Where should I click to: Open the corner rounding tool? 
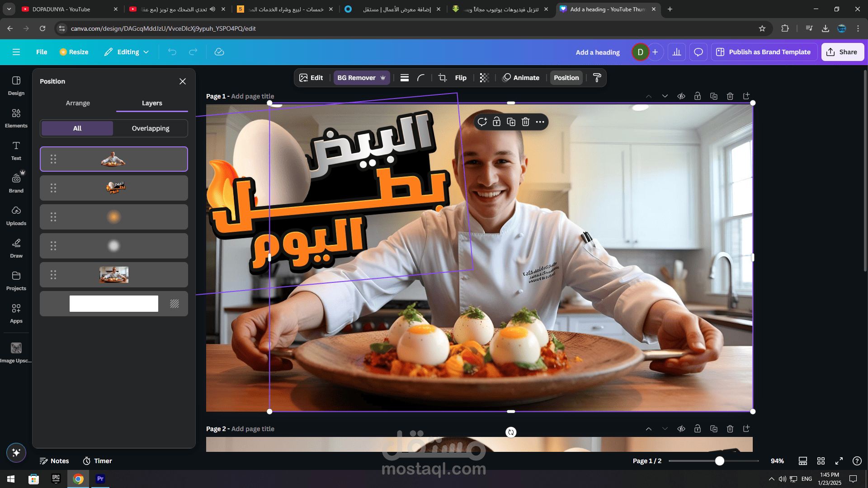click(x=421, y=78)
